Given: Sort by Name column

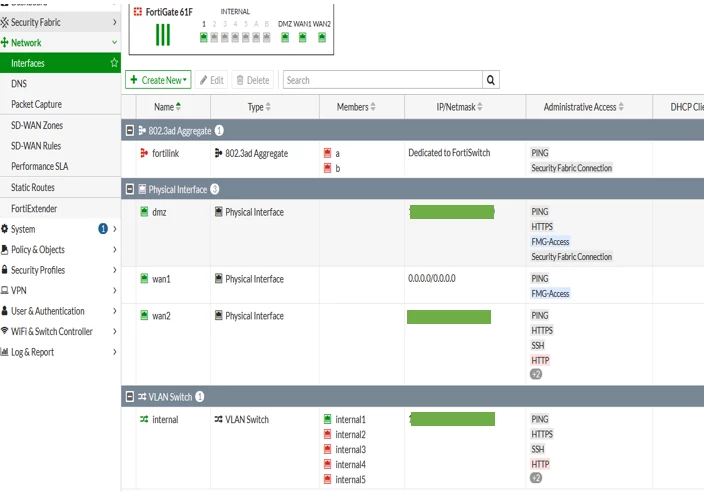Looking at the screenshot, I should pos(167,107).
